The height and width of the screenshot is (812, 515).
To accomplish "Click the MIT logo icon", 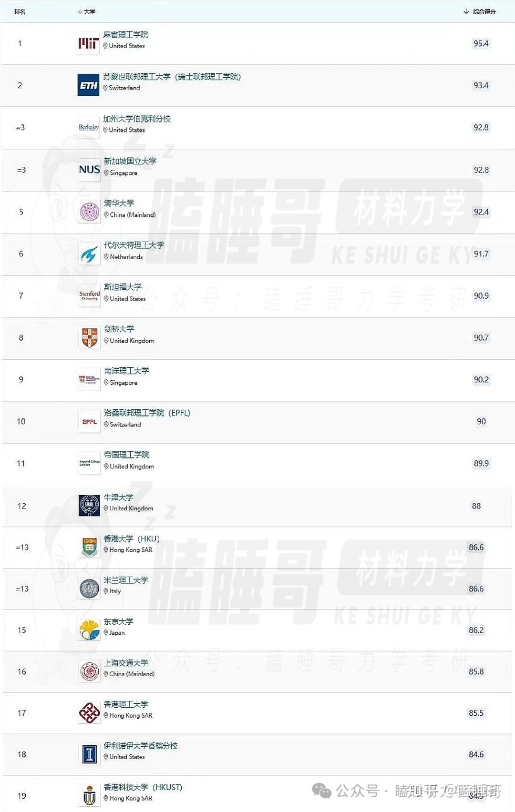I will coord(88,43).
